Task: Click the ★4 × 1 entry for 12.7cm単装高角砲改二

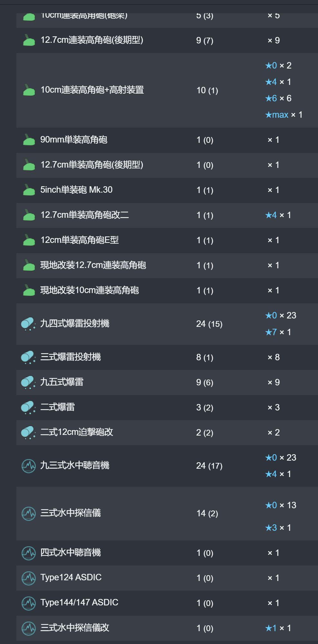Action: tap(278, 215)
